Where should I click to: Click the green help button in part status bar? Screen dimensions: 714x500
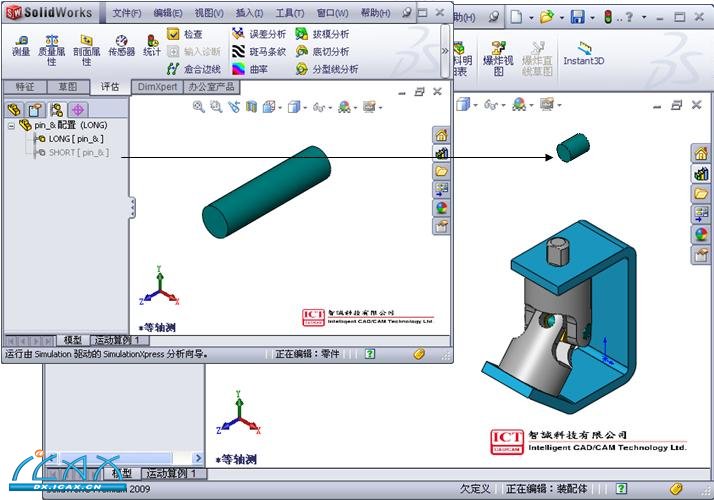[370, 354]
